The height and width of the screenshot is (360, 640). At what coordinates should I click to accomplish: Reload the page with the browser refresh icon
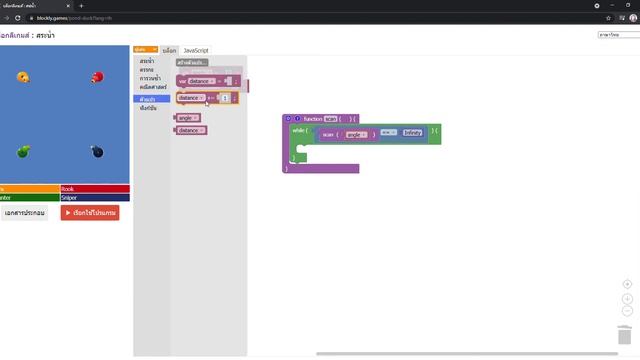pos(18,18)
